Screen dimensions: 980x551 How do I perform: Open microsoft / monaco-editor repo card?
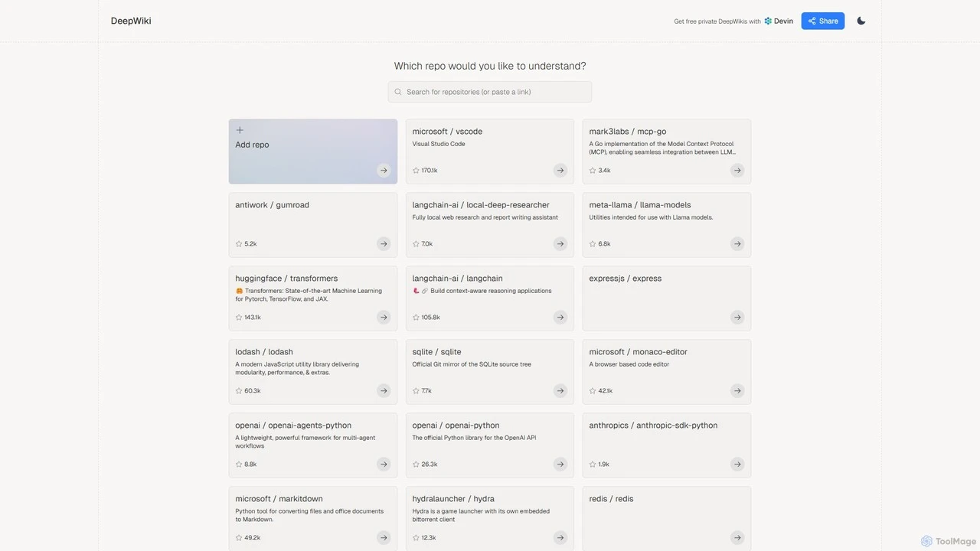tap(667, 372)
